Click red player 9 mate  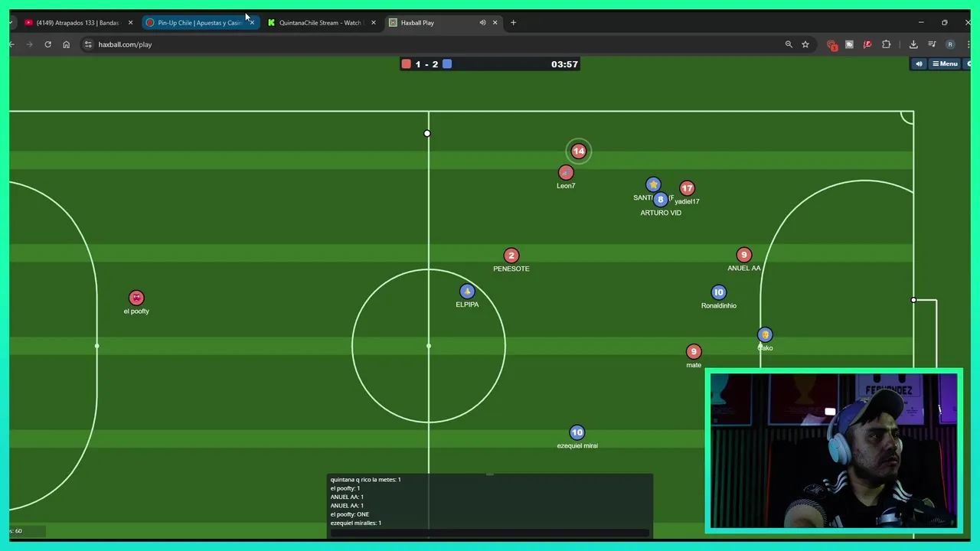[694, 352]
